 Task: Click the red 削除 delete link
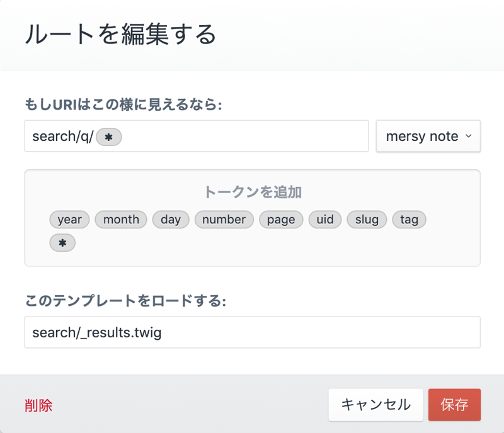(x=38, y=405)
